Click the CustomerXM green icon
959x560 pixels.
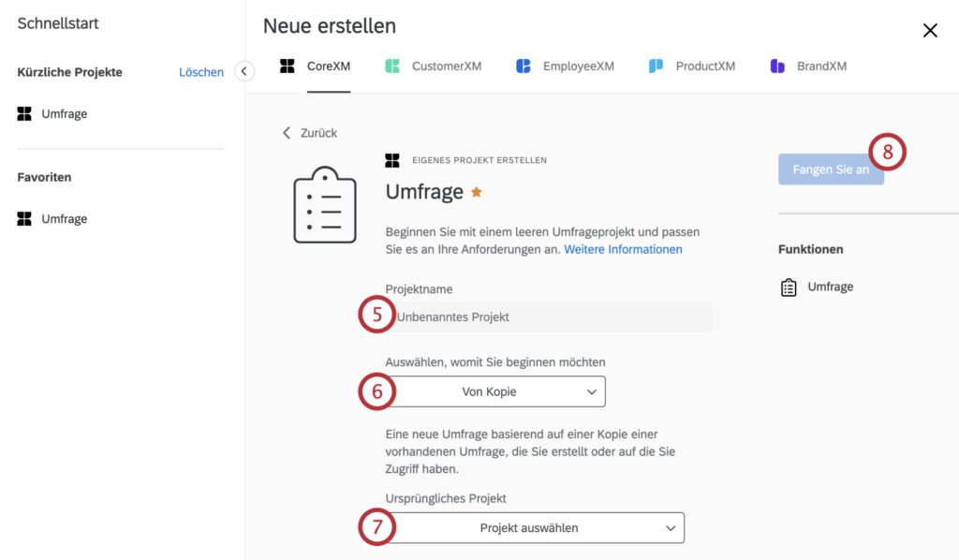click(392, 66)
